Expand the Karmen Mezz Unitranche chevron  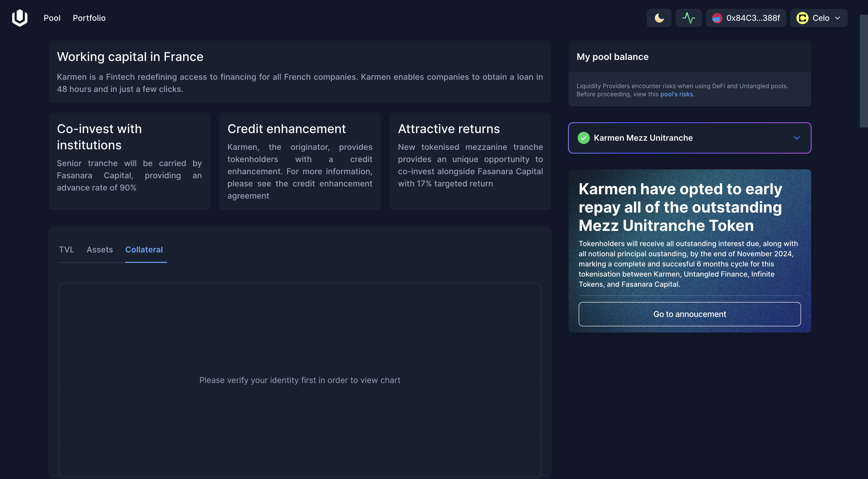[797, 138]
